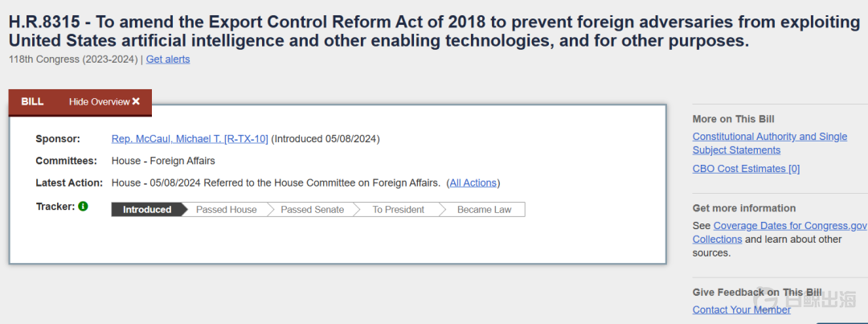The width and height of the screenshot is (868, 324).
Task: Click the X icon beside Hide Overview
Action: click(136, 101)
